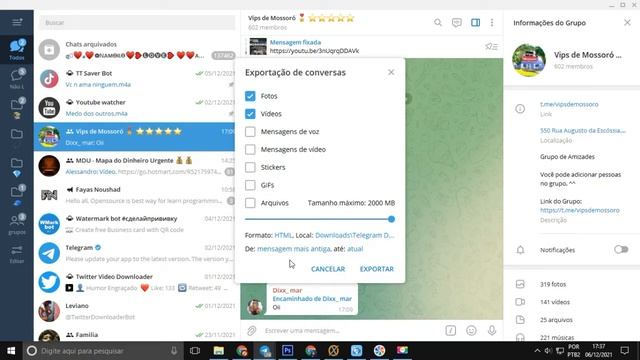This screenshot has height=360, width=640.
Task: Open the 550 Rua Augusto location link
Action: click(x=582, y=131)
